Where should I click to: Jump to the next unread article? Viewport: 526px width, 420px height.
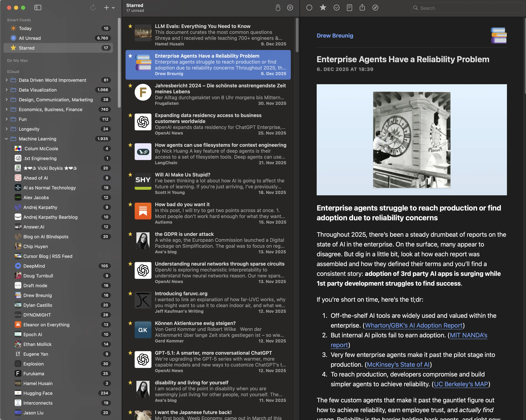[336, 8]
